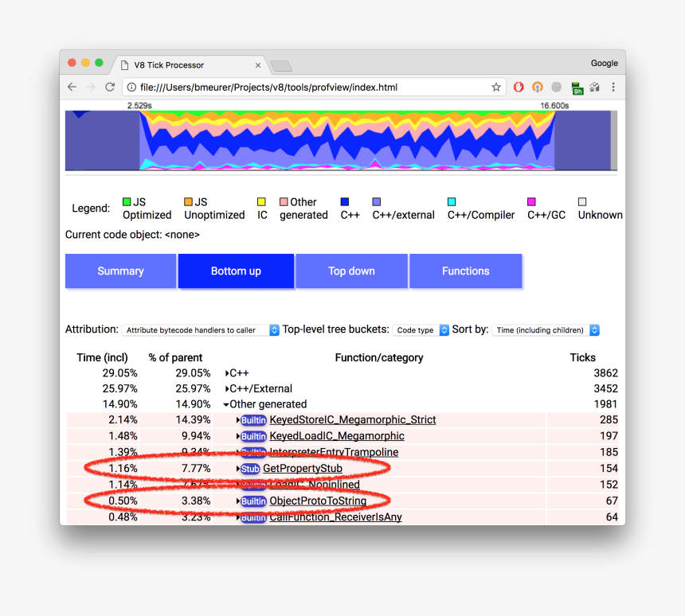Expand the ObjectProtoToString row
The height and width of the screenshot is (616, 685).
click(x=238, y=501)
